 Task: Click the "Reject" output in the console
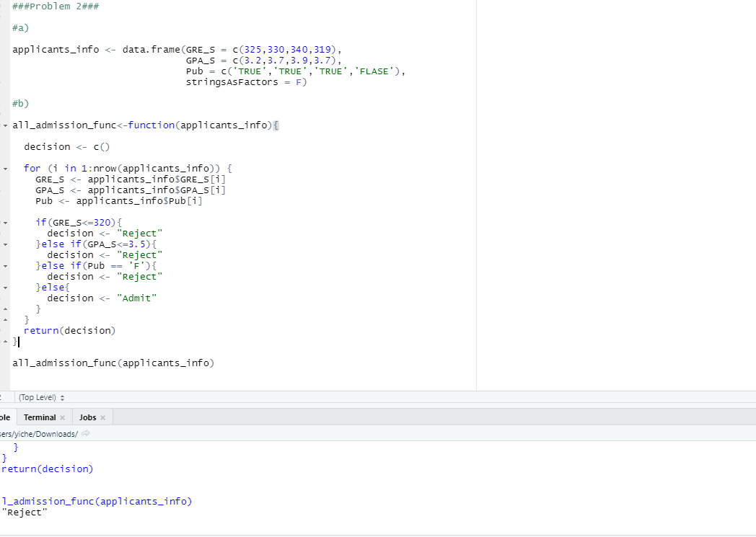point(25,512)
